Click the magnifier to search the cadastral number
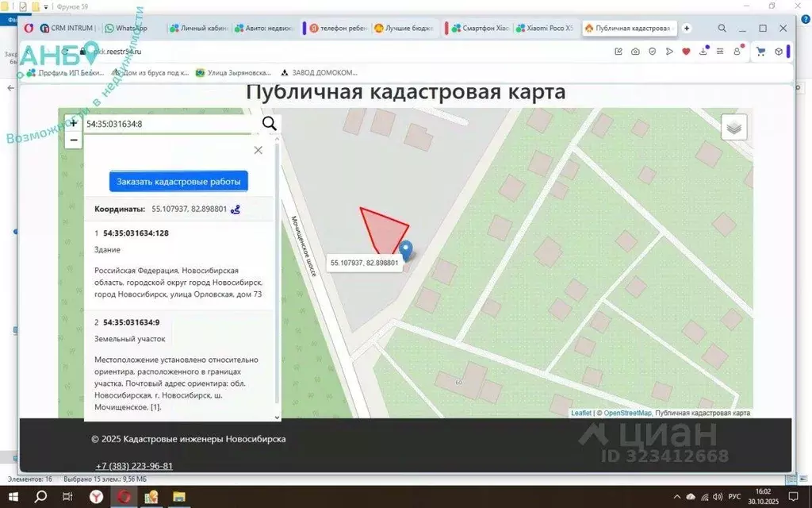The image size is (812, 508). (x=269, y=124)
